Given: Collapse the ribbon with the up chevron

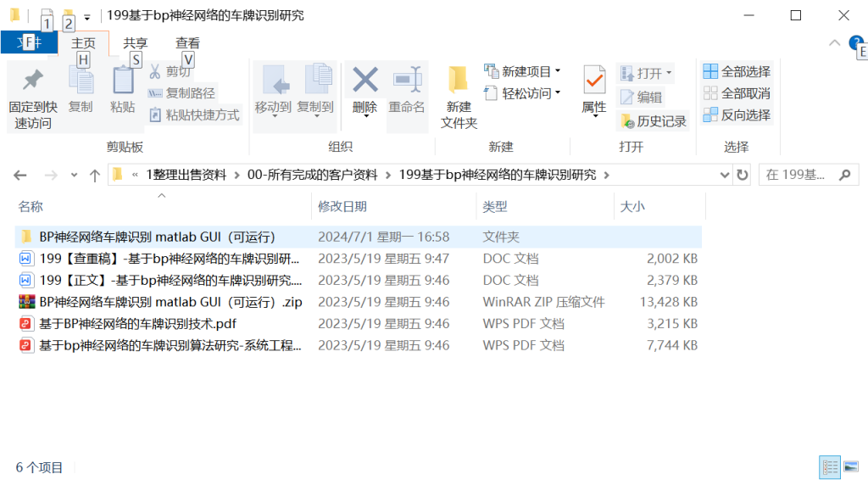Looking at the screenshot, I should [834, 42].
